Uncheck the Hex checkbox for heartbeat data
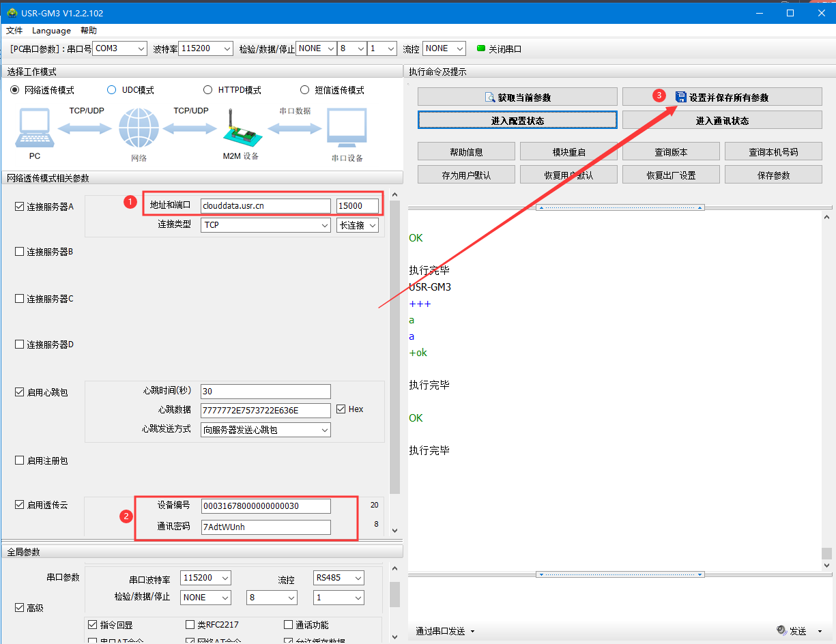This screenshot has height=644, width=836. pyautogui.click(x=341, y=409)
